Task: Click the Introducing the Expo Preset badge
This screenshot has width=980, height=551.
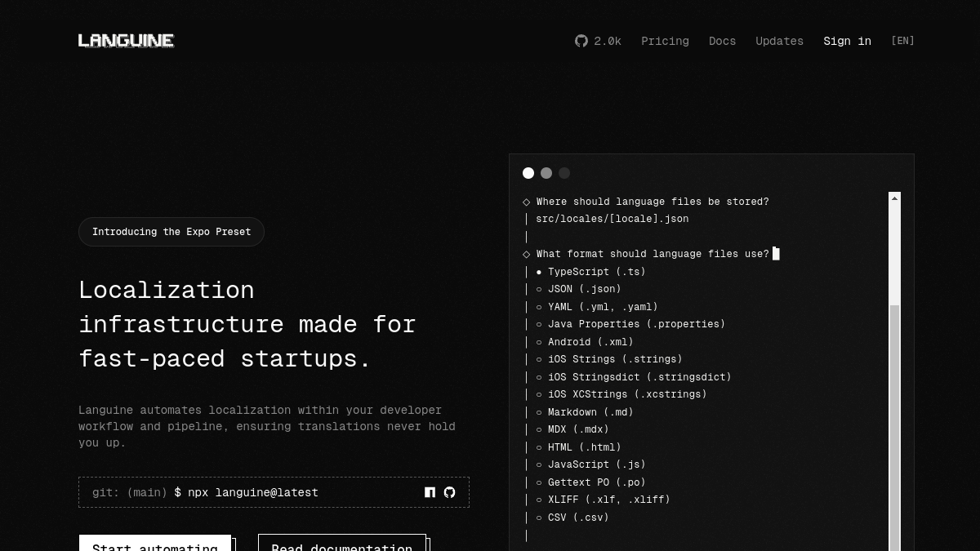Action: [x=171, y=232]
